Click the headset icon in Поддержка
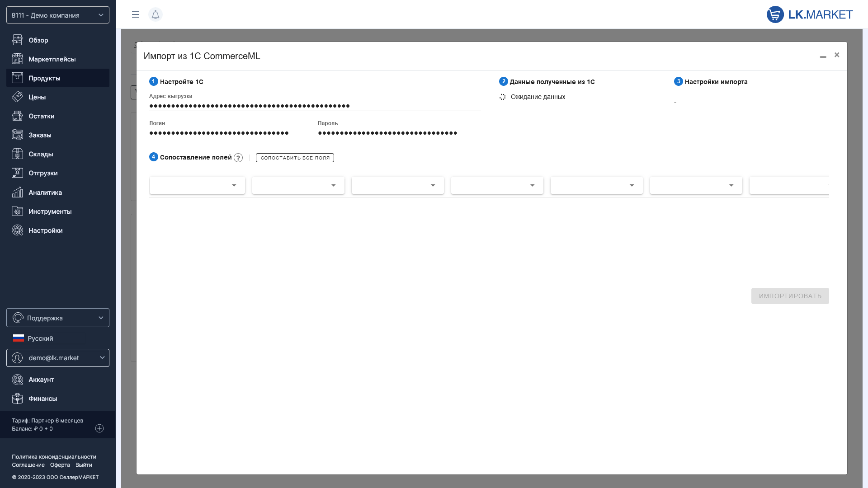The width and height of the screenshot is (868, 488). [x=18, y=318]
